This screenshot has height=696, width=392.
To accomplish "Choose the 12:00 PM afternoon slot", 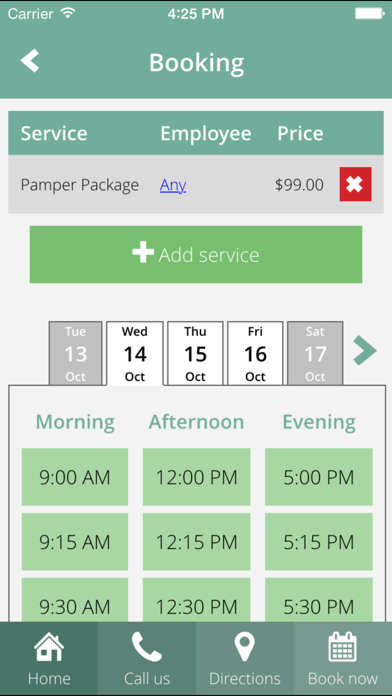I will pos(196,477).
